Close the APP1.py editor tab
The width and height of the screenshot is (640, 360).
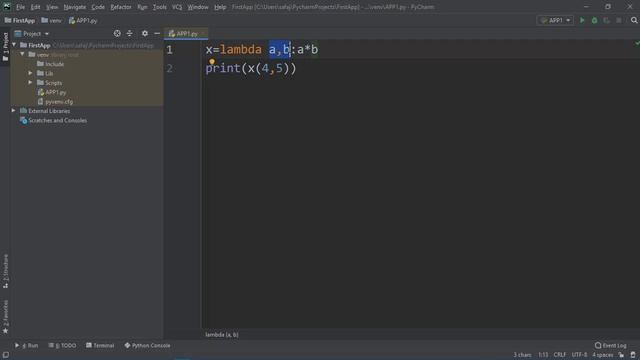(203, 33)
